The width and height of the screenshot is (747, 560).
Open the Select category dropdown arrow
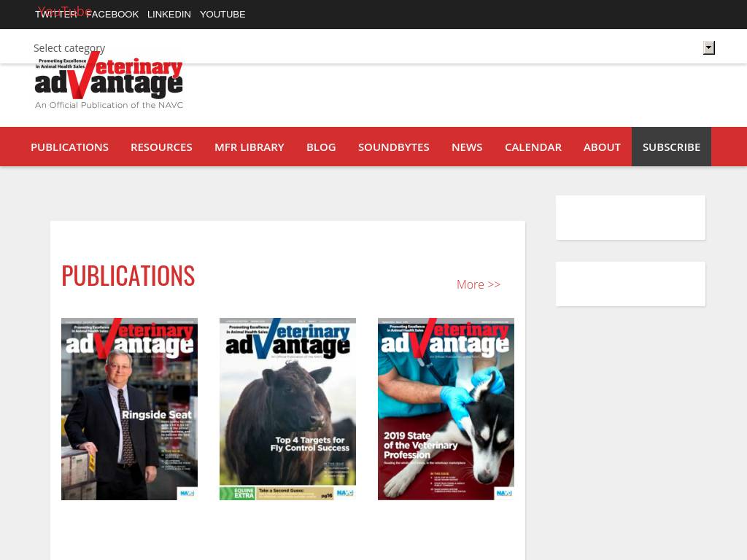pyautogui.click(x=708, y=48)
